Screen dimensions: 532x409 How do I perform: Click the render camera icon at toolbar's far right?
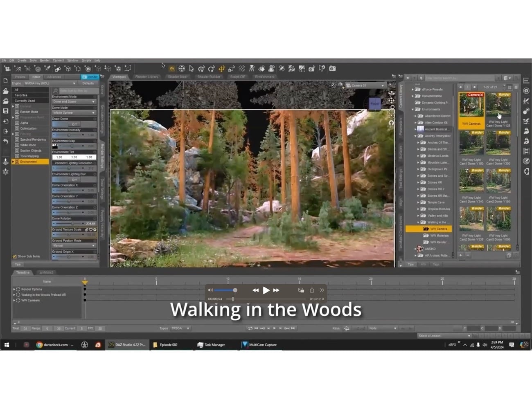coord(332,68)
